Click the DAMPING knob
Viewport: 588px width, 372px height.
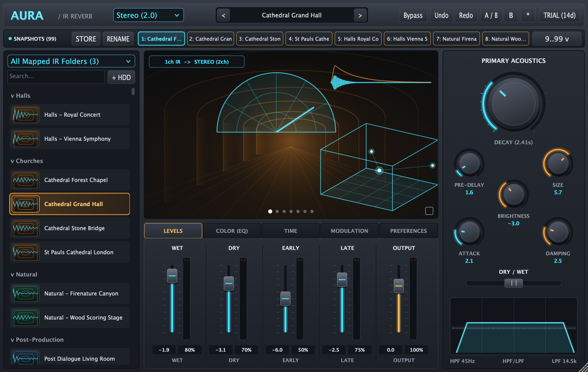[558, 232]
